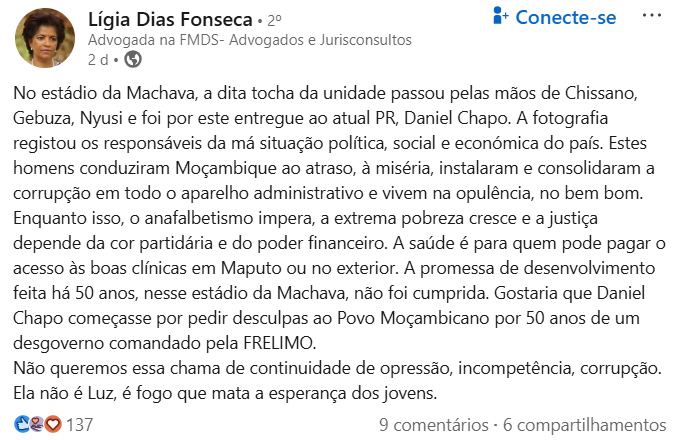Click the add-person icon beside Conecte-se

(501, 16)
